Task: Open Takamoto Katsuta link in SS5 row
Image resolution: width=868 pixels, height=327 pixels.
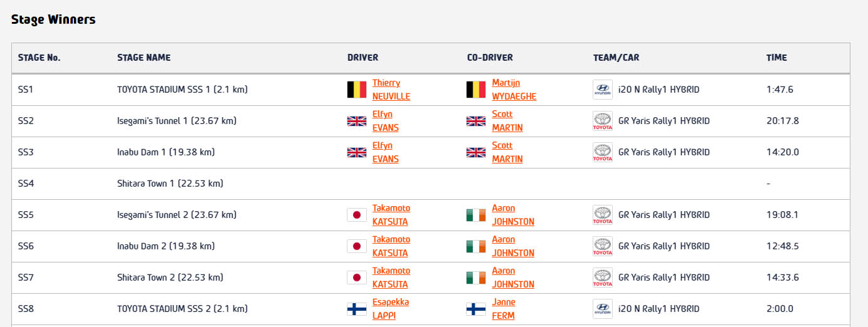Action: tap(391, 215)
